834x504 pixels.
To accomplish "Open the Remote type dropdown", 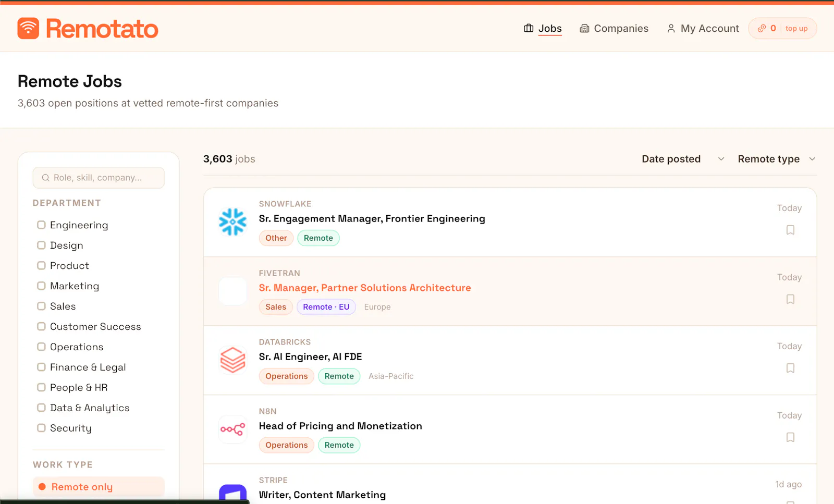I will click(777, 159).
